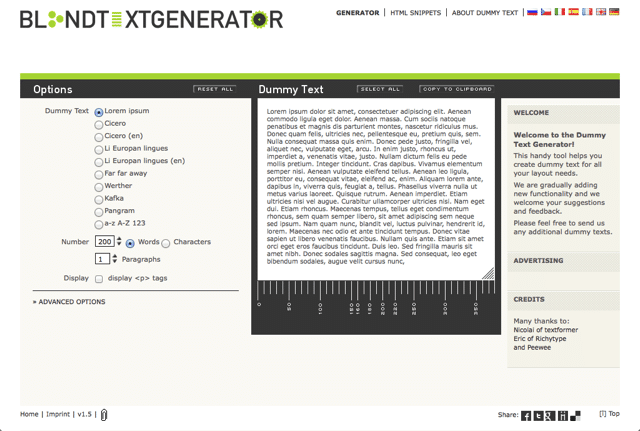Switch language via the German flag
This screenshot has width=640, height=431.
pyautogui.click(x=614, y=12)
